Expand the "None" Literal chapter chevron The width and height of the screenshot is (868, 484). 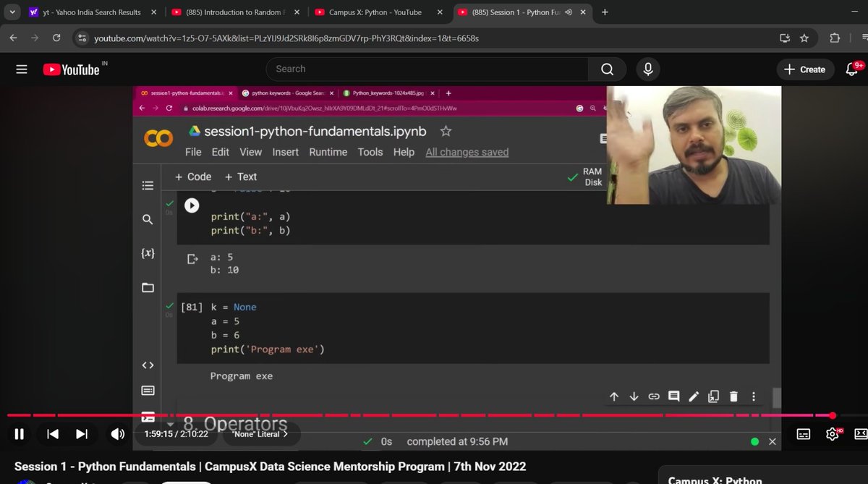285,434
